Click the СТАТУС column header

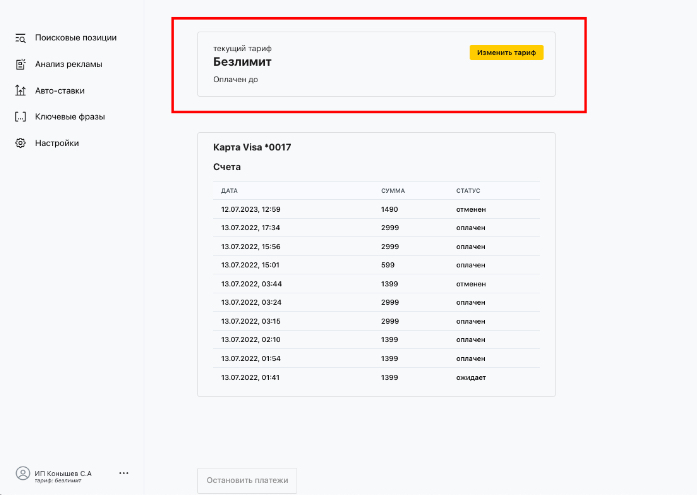click(468, 191)
